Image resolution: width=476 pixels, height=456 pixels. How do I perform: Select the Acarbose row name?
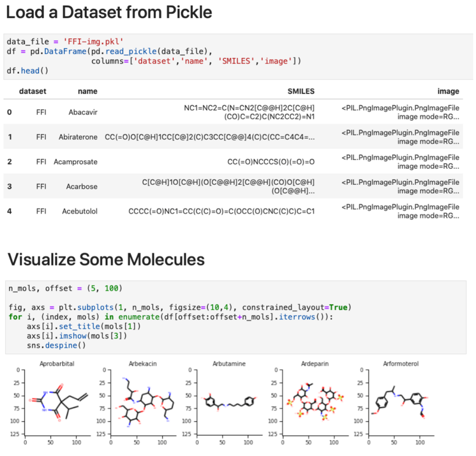(x=83, y=186)
